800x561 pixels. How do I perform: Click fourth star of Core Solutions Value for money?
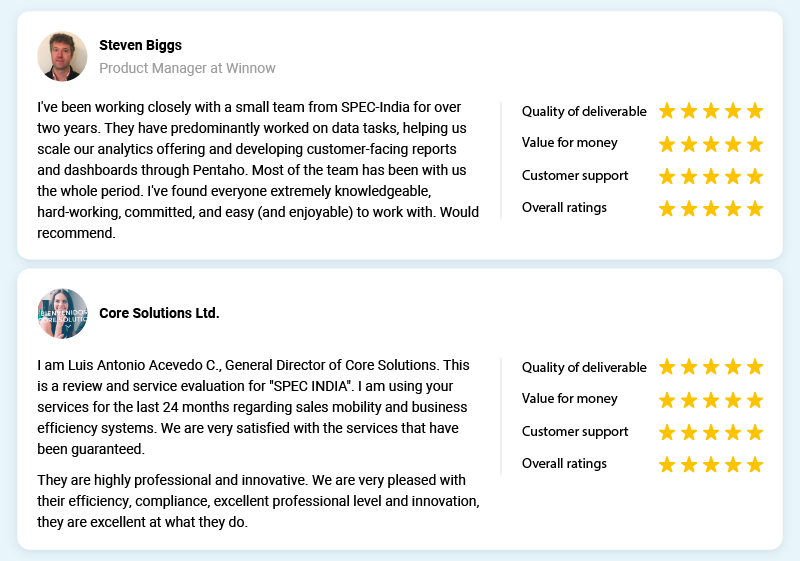point(733,400)
